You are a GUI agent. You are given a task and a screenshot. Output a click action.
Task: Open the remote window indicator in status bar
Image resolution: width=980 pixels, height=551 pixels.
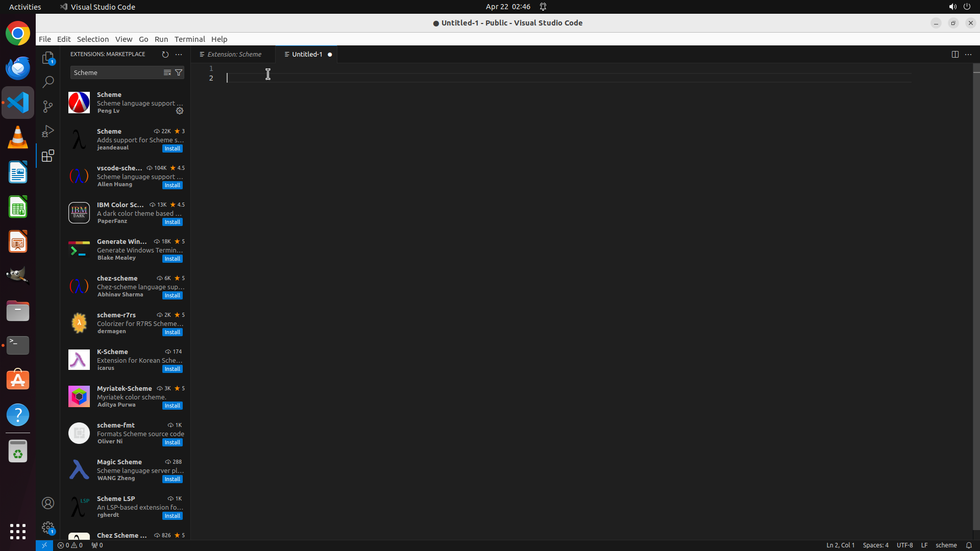tap(44, 545)
